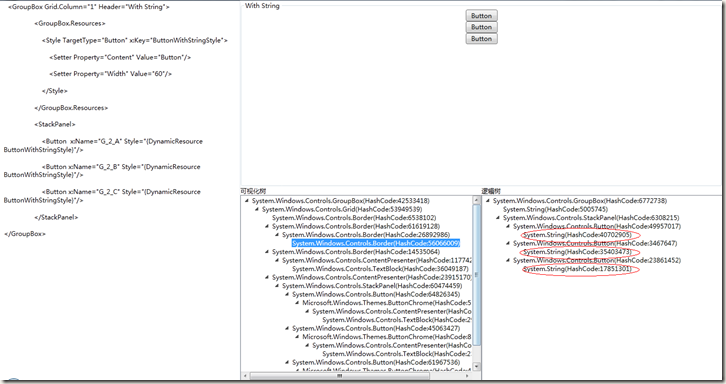Select System.String HashCode:35403473 row
This screenshot has width=726, height=384.
(577, 252)
